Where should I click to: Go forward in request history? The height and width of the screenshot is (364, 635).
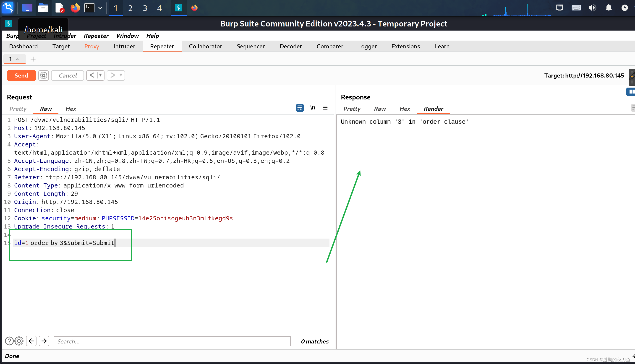pos(112,75)
